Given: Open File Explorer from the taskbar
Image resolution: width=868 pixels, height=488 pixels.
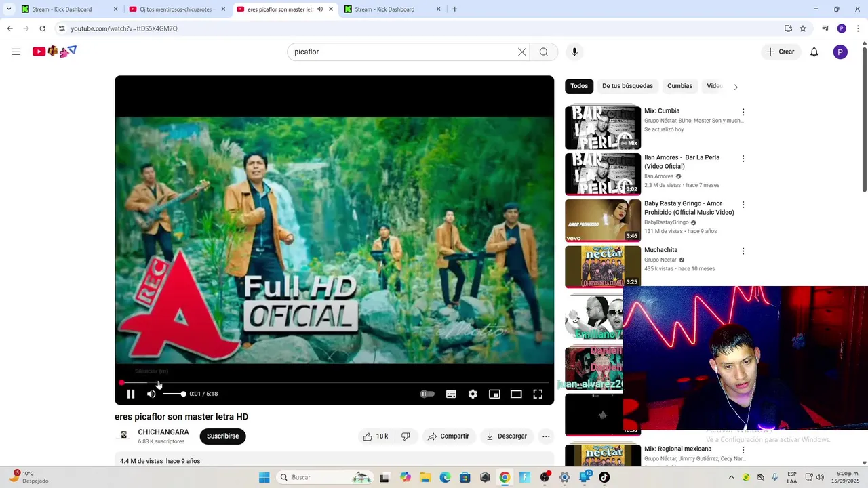Looking at the screenshot, I should [x=425, y=477].
